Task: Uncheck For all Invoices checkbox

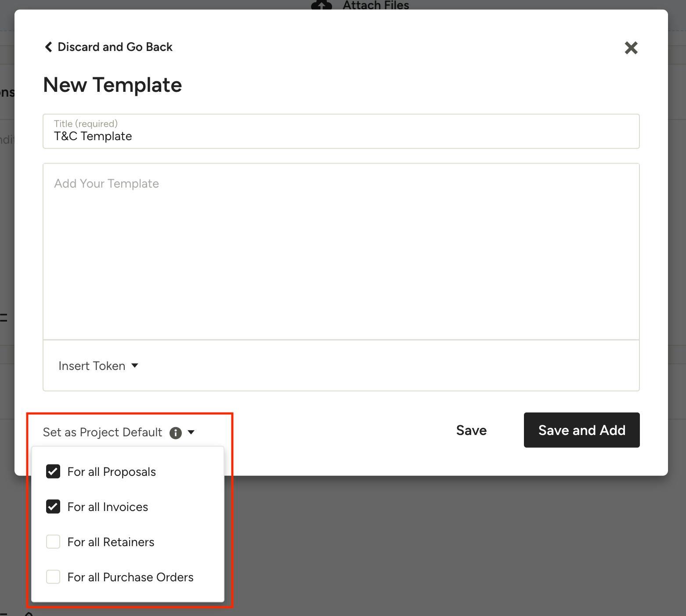Action: pyautogui.click(x=53, y=507)
